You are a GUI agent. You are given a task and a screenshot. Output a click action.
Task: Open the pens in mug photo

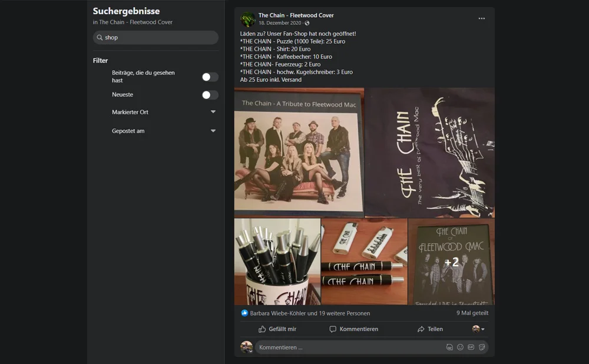(277, 262)
